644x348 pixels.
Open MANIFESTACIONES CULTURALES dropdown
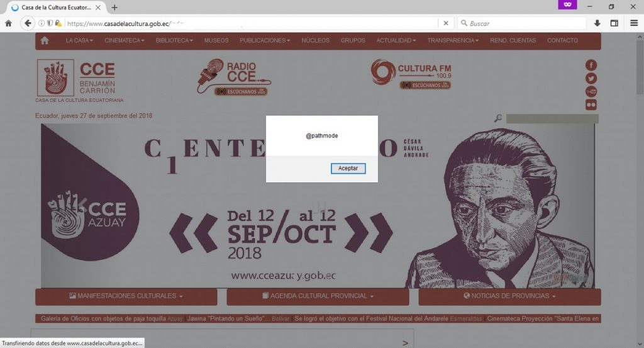(x=126, y=296)
